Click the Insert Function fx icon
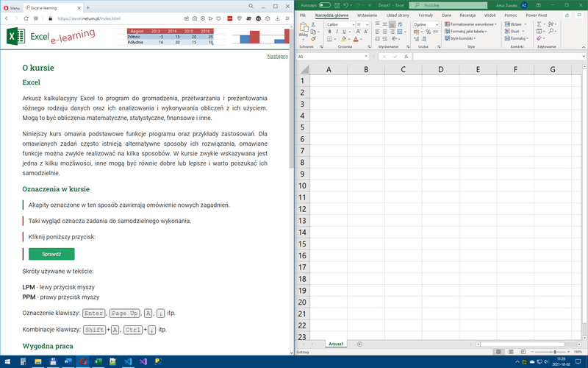This screenshot has height=368, width=588. click(x=406, y=57)
